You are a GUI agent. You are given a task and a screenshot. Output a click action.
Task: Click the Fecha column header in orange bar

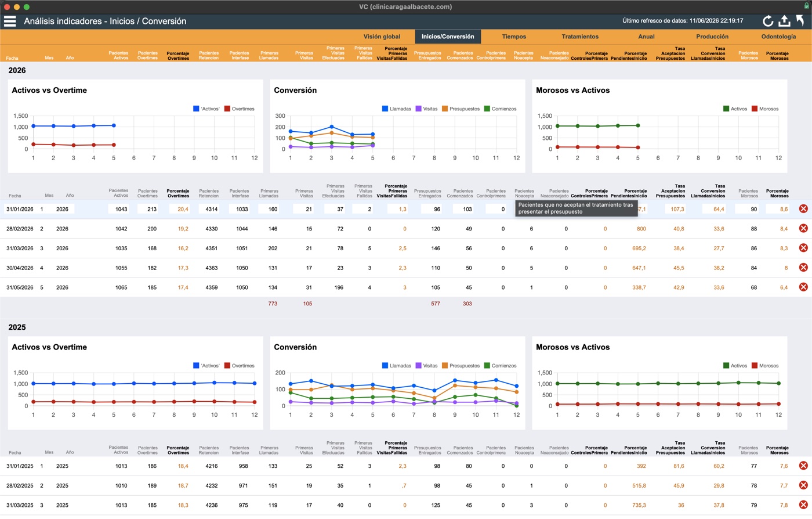pos(12,58)
